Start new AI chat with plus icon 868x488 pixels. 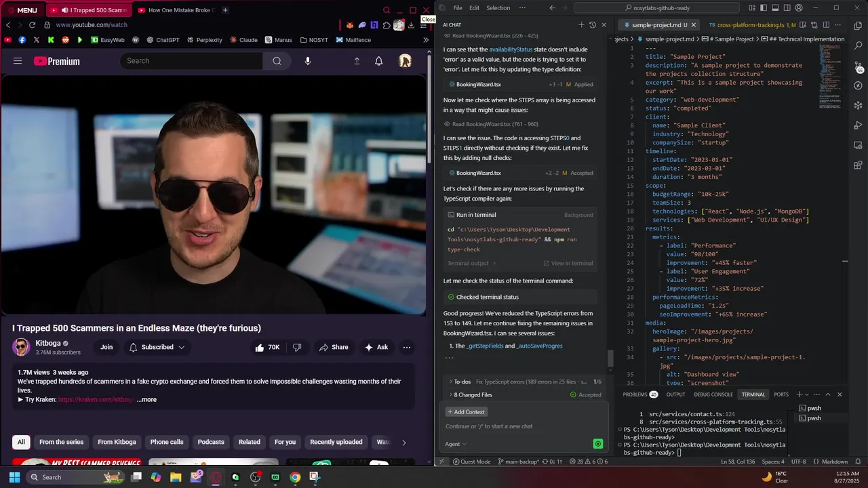pyautogui.click(x=581, y=25)
